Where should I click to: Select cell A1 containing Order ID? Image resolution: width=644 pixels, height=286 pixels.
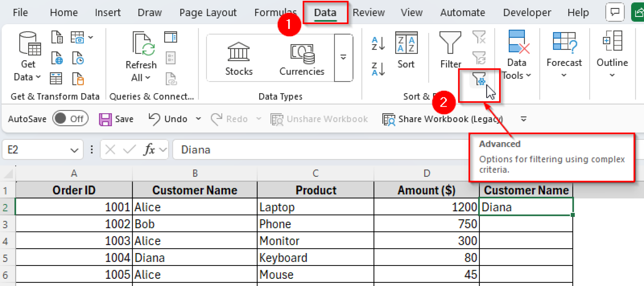tap(74, 190)
